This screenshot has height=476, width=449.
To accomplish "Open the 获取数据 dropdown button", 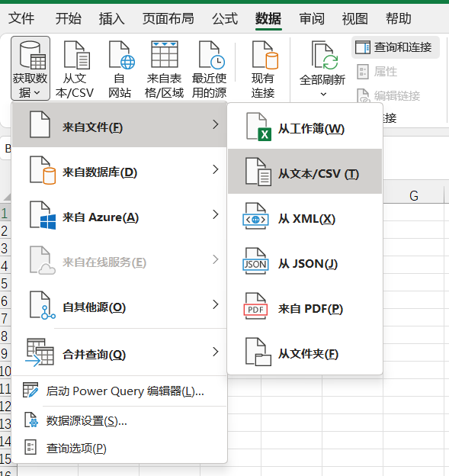I will point(30,69).
